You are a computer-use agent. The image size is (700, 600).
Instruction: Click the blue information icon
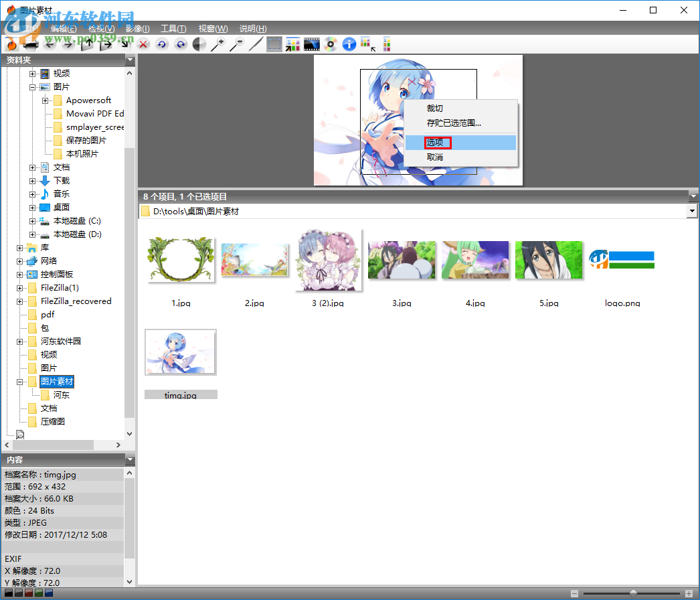[349, 44]
